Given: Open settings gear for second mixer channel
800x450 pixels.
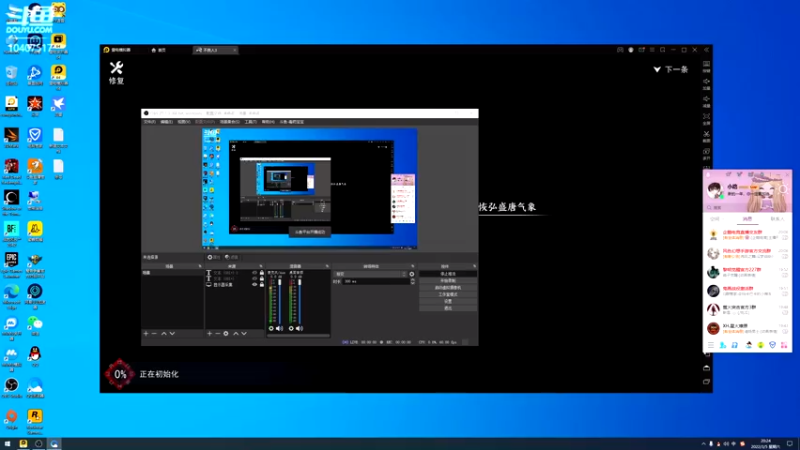Looking at the screenshot, I should point(291,329).
